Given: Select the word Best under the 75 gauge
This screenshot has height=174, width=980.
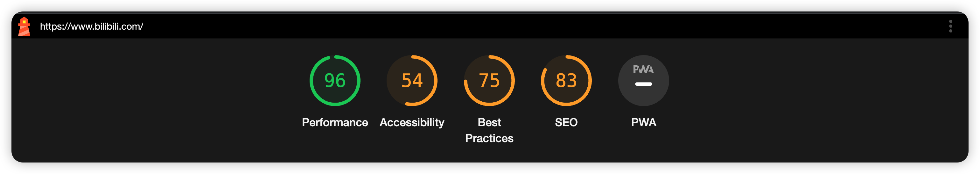Looking at the screenshot, I should tap(489, 122).
